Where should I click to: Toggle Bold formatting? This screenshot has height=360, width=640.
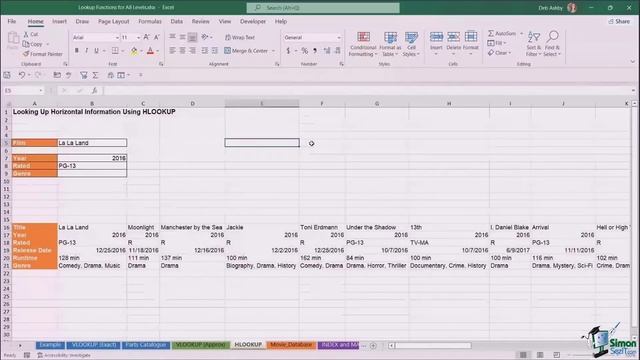coord(76,51)
